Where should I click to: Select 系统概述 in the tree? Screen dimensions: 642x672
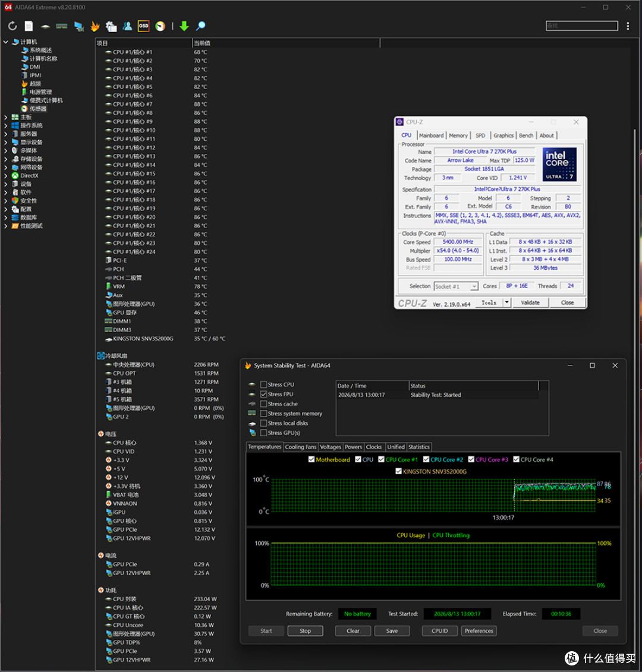coord(40,50)
